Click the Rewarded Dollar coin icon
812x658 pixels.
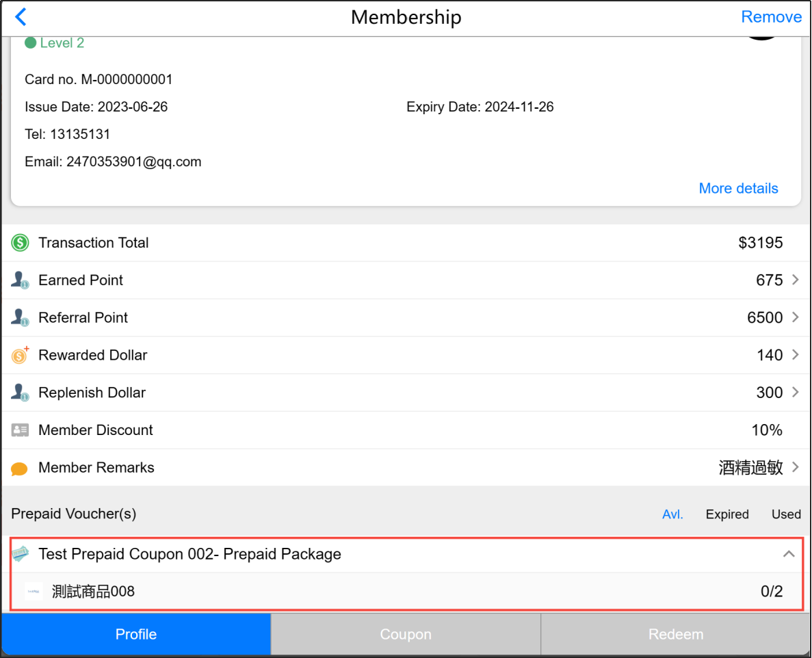(x=20, y=355)
